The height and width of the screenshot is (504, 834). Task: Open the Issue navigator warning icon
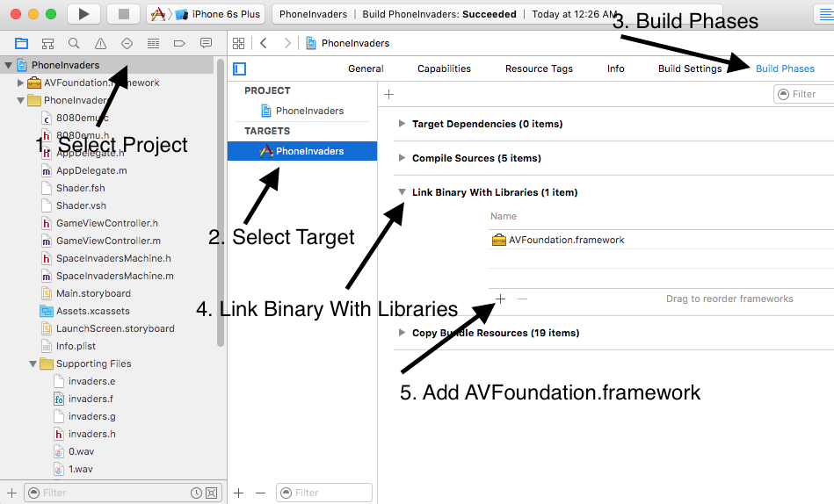click(x=100, y=44)
